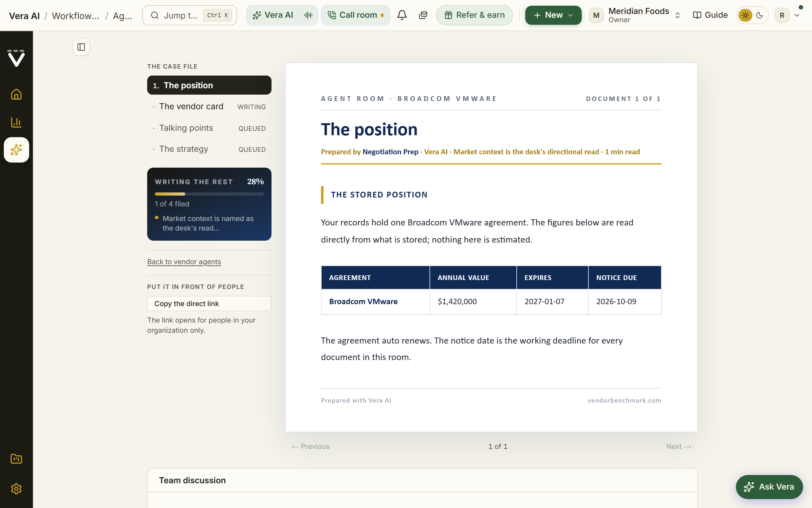Image resolution: width=812 pixels, height=508 pixels.
Task: Select Talking points document
Action: click(x=209, y=128)
